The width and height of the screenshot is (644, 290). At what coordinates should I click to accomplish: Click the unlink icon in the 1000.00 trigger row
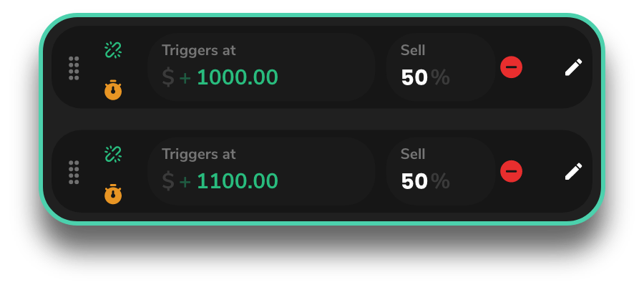click(x=113, y=49)
